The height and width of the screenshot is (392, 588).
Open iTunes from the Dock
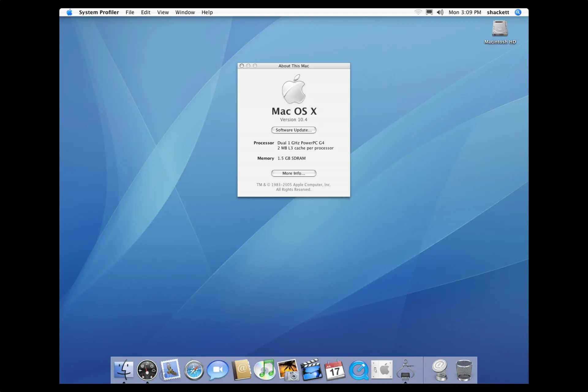pyautogui.click(x=265, y=370)
